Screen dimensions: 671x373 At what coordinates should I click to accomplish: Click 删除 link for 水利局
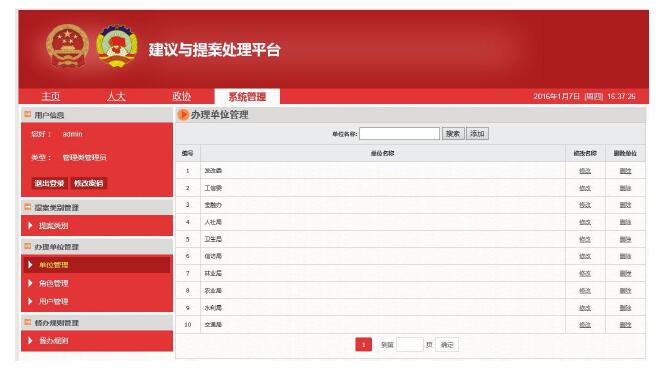pyautogui.click(x=625, y=308)
